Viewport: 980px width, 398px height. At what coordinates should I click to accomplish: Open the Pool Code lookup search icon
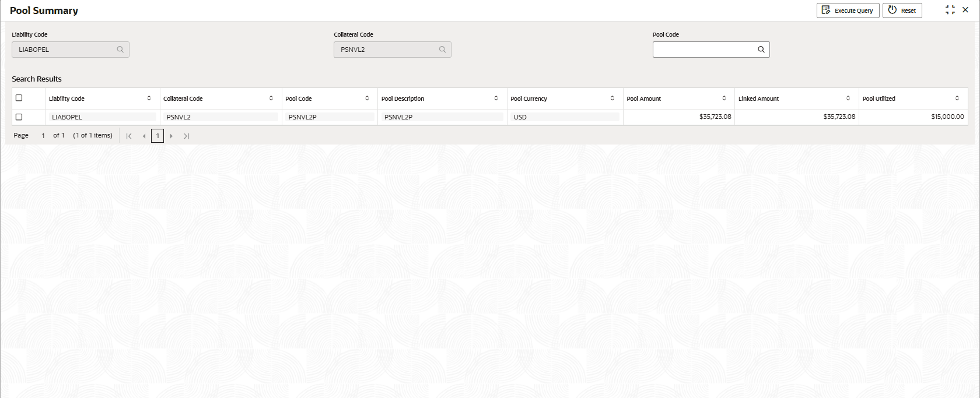point(761,50)
